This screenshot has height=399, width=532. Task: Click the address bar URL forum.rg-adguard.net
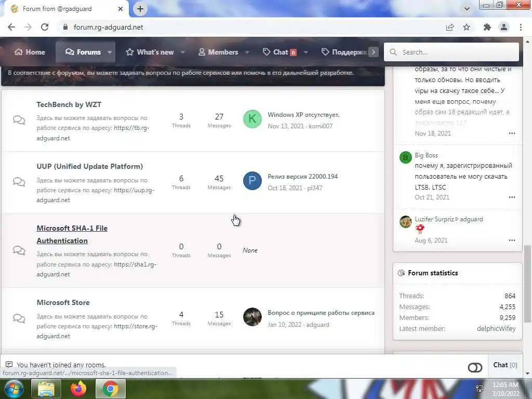click(x=109, y=27)
